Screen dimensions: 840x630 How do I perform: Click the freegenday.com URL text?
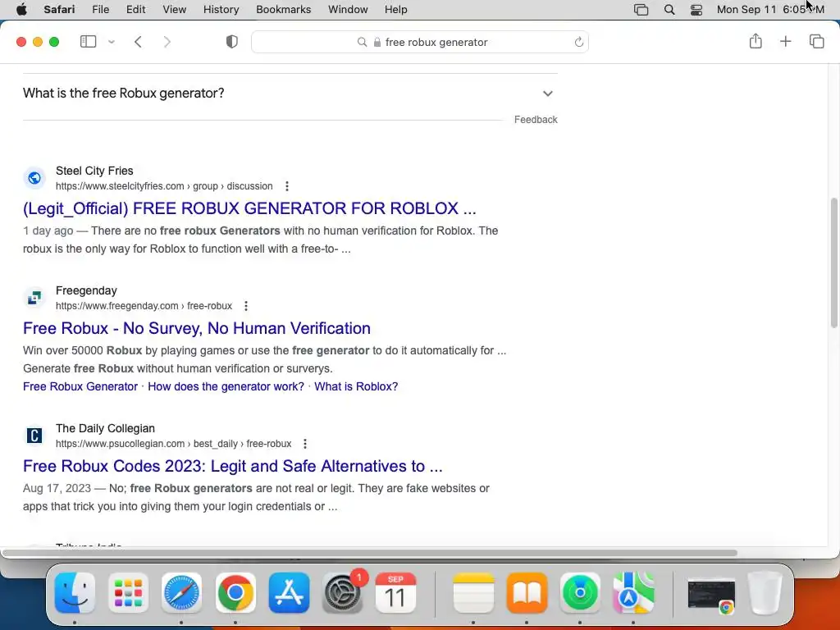click(x=144, y=306)
